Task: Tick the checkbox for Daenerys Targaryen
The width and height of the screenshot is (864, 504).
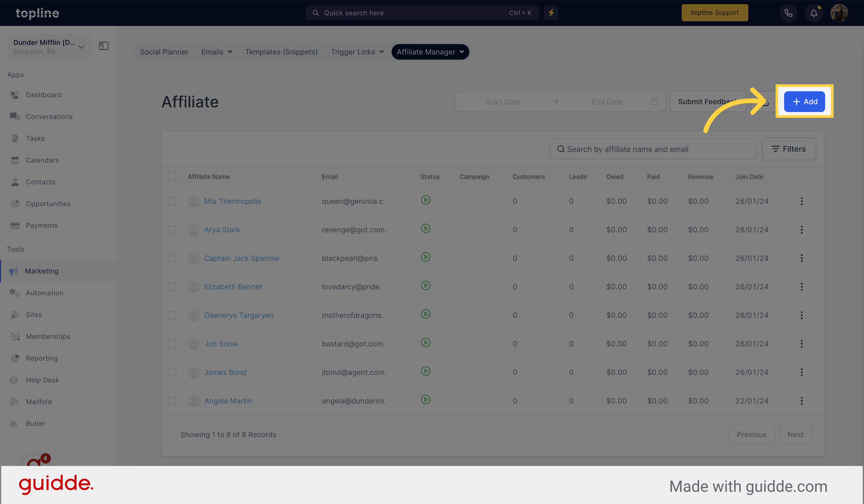Action: pos(172,316)
